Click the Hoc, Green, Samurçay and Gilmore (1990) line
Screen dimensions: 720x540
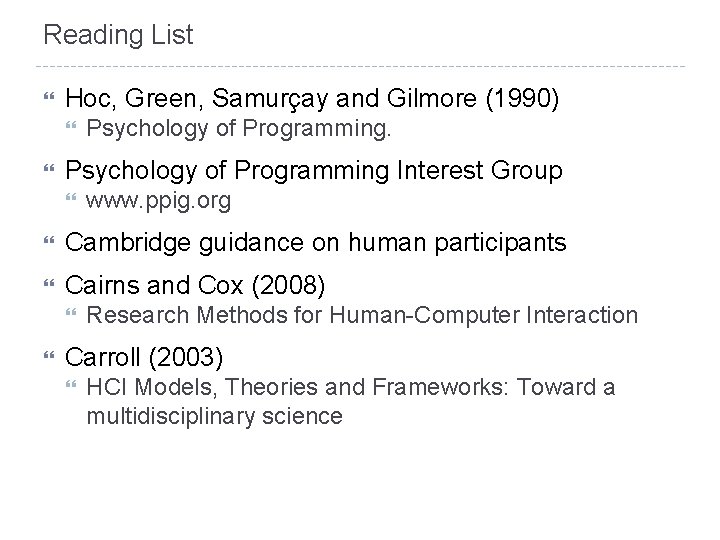[310, 99]
